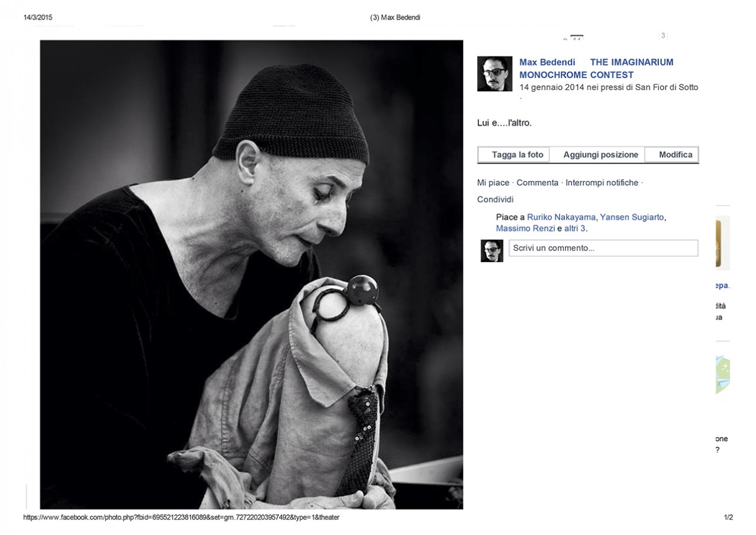Image resolution: width=756 pixels, height=535 pixels.
Task: Click the Tagga la foto button
Action: [514, 155]
